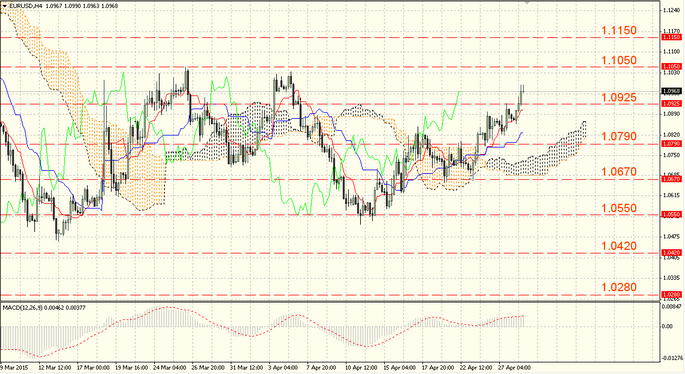Click the 1.1170 value on the price axis
685x374 pixels.
pos(671,31)
